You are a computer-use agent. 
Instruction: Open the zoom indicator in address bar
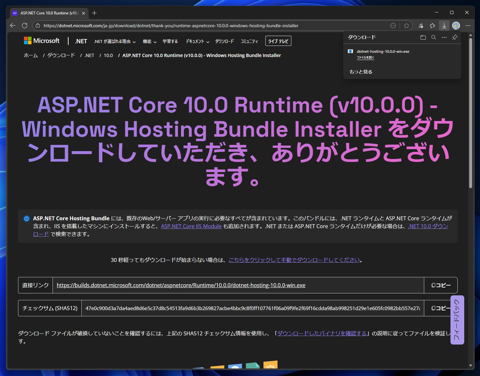[x=393, y=26]
